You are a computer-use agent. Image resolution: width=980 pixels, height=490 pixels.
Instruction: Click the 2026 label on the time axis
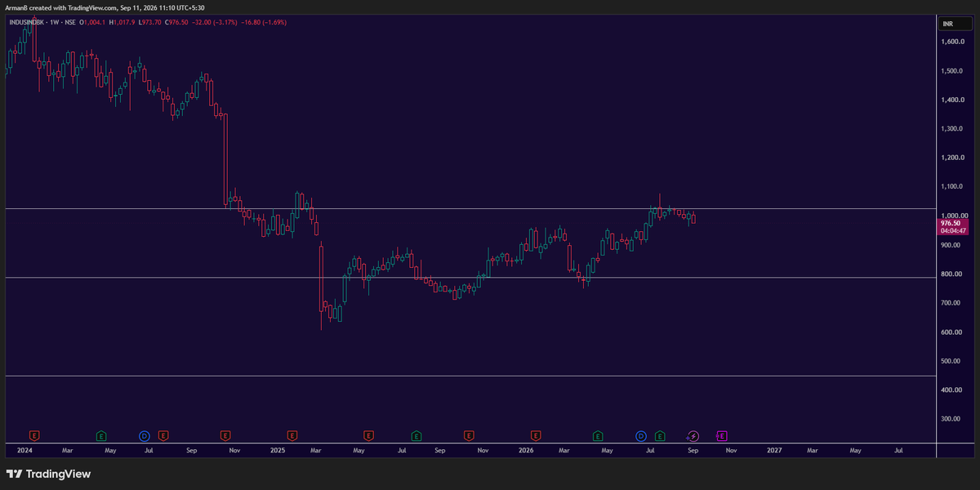tap(527, 450)
